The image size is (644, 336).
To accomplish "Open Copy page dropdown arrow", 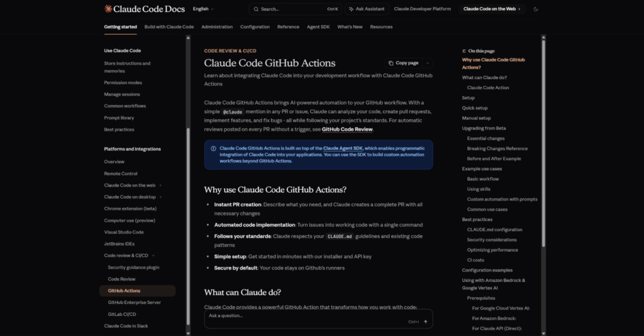I will pos(428,63).
